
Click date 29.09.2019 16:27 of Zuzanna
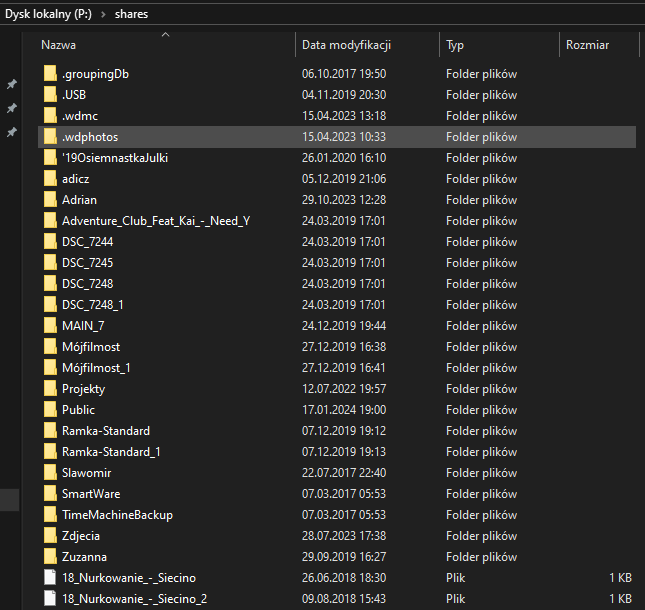344,557
